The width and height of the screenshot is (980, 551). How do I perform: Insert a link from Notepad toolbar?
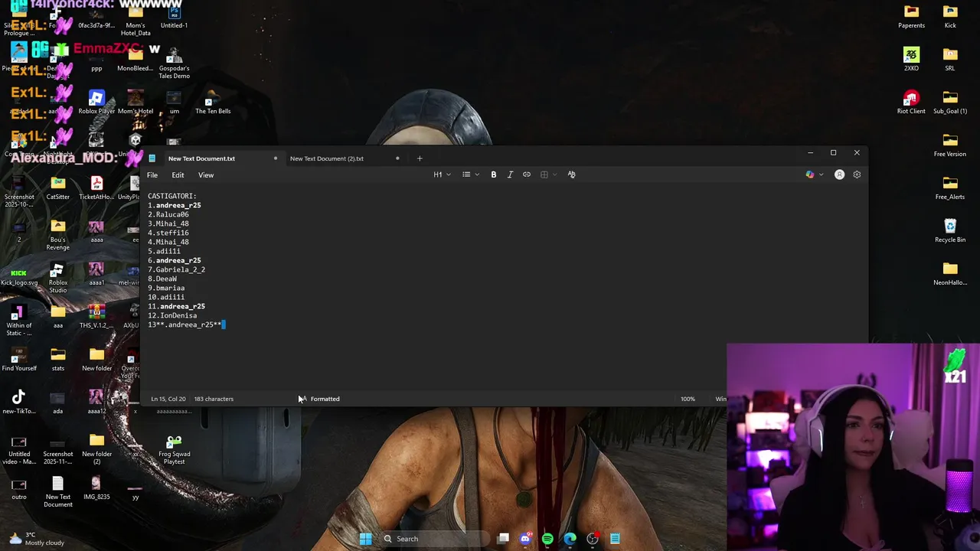pos(527,174)
